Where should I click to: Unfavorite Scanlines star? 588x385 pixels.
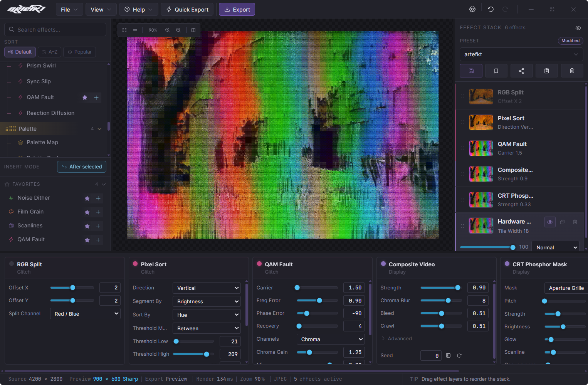pyautogui.click(x=87, y=226)
